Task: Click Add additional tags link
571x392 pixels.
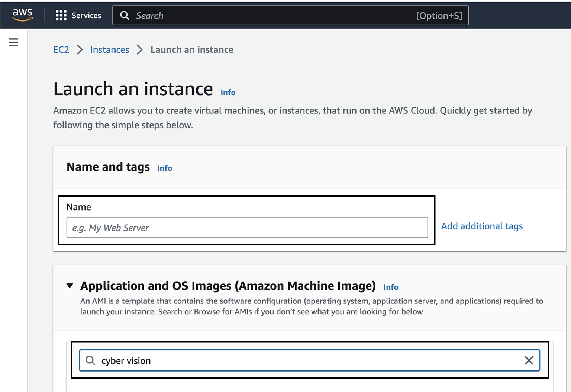Action: pos(482,226)
